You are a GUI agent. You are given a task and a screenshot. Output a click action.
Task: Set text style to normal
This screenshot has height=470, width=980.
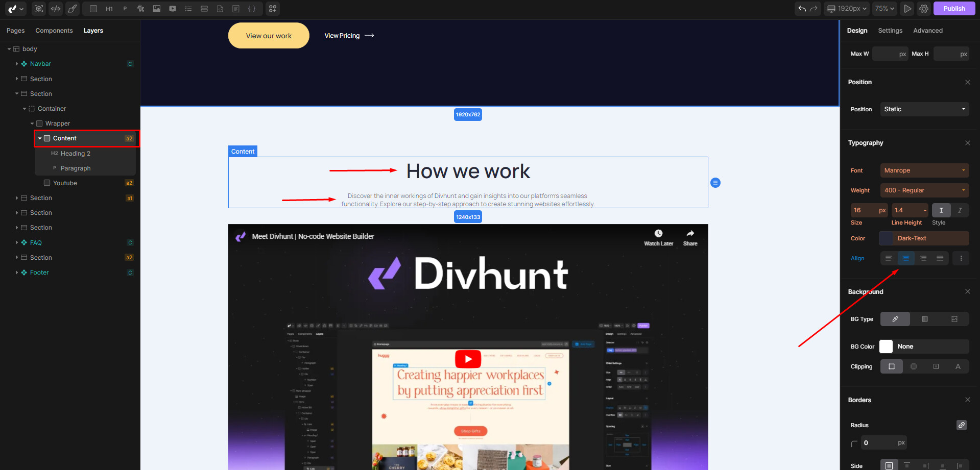941,210
